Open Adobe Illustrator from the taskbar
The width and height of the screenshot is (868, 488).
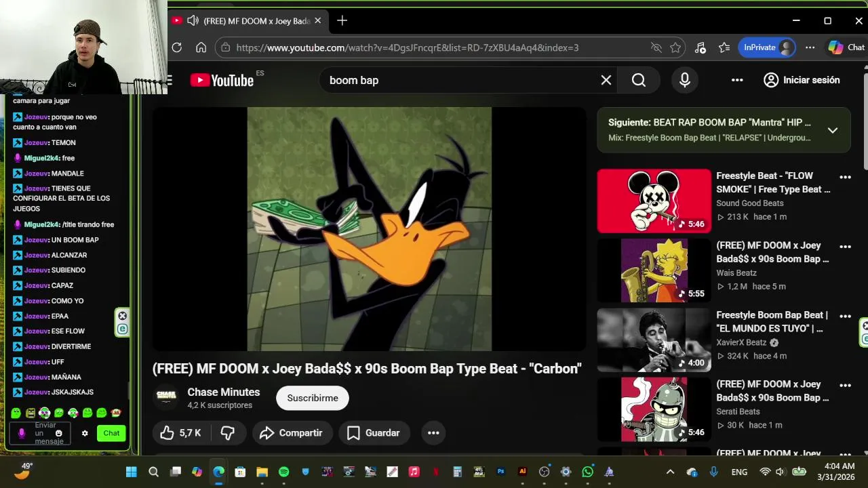coord(522,472)
